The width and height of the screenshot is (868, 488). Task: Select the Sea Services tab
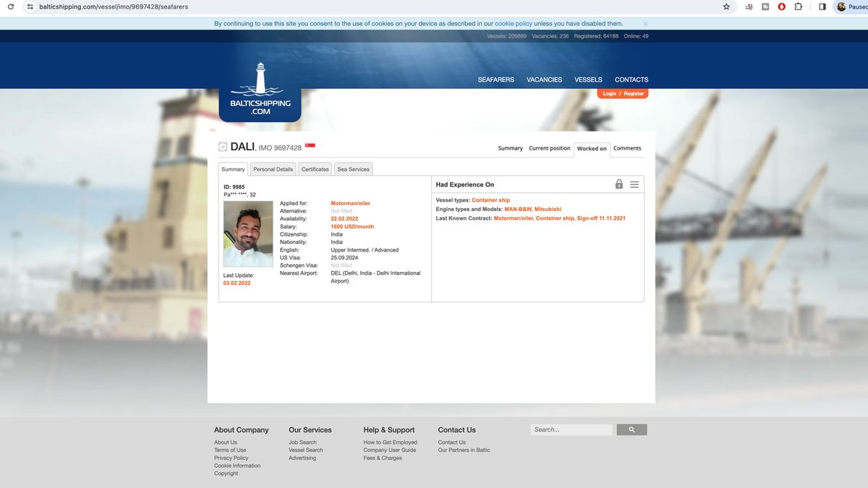[x=354, y=169]
